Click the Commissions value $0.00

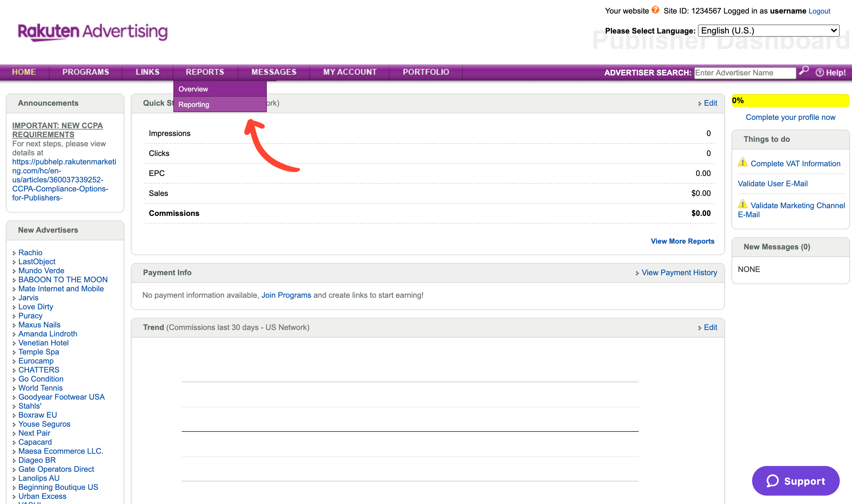pyautogui.click(x=701, y=213)
